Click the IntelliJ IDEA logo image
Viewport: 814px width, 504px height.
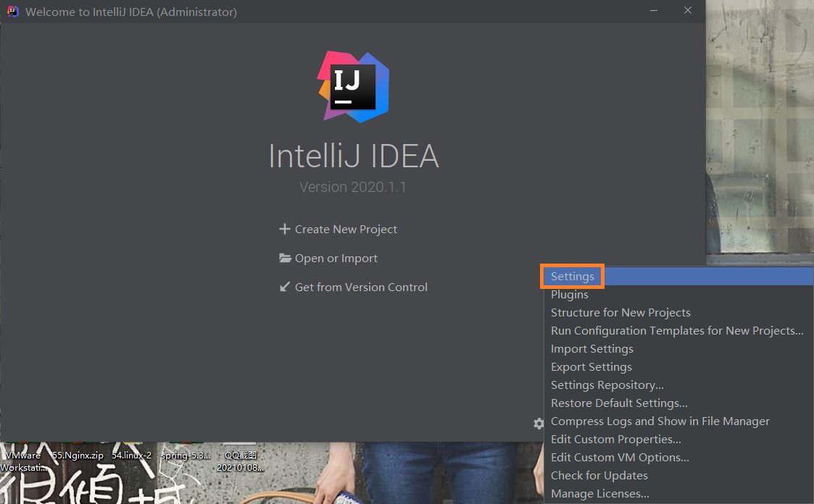pyautogui.click(x=354, y=87)
